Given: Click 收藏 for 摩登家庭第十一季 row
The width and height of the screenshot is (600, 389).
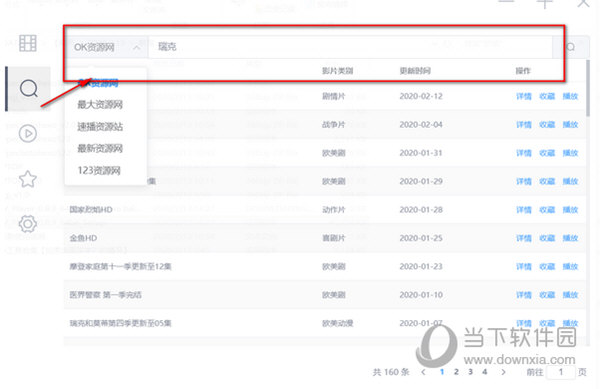Looking at the screenshot, I should click(x=547, y=267).
